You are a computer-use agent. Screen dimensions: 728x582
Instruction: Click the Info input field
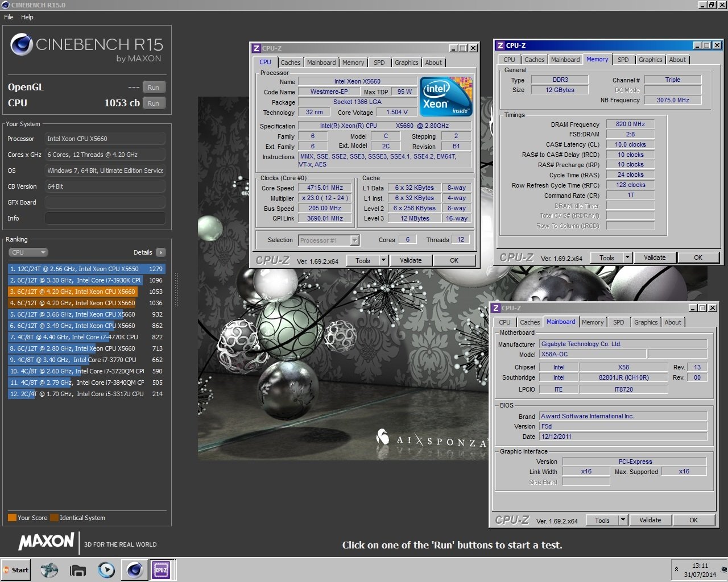point(105,218)
